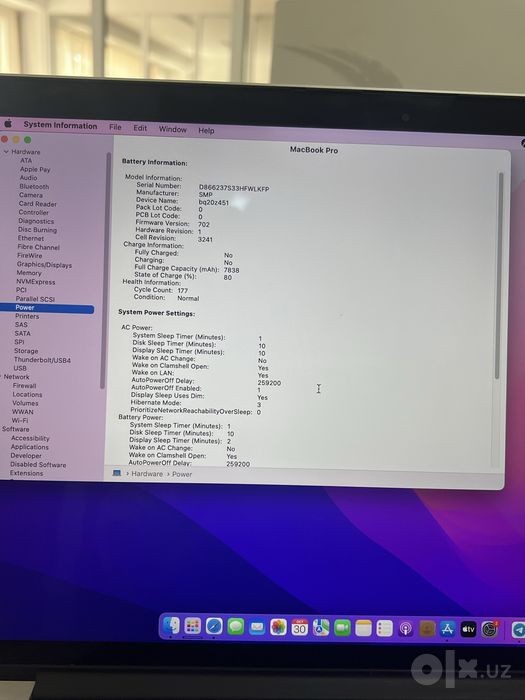Select Diagnostics in sidebar
Viewport: 525px width, 700px height.
[x=36, y=221]
